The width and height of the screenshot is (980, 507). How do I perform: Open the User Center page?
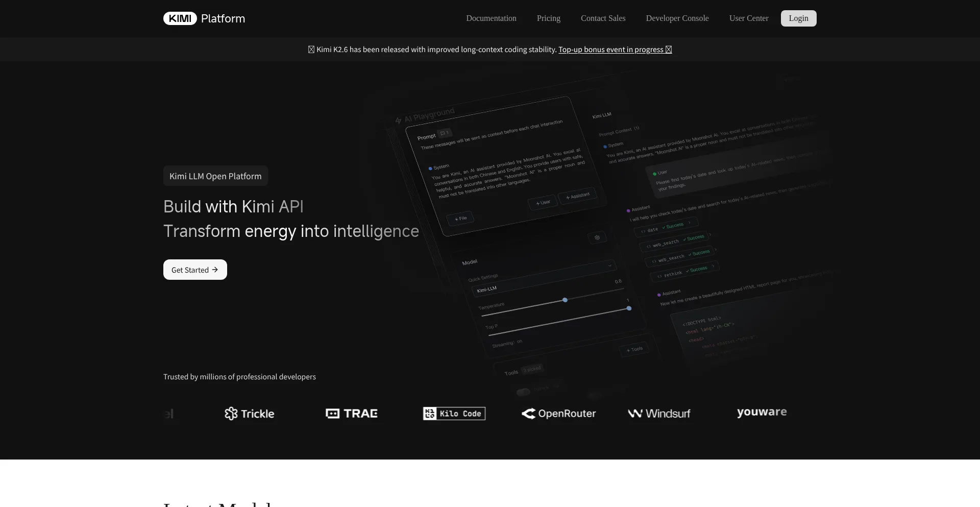tap(749, 18)
